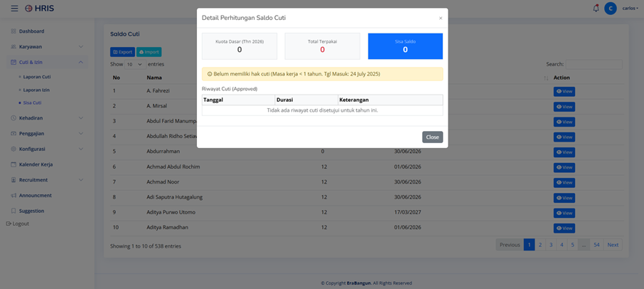Screen dimensions: 644x289
Task: Go to pagination page 54
Action: click(x=596, y=245)
